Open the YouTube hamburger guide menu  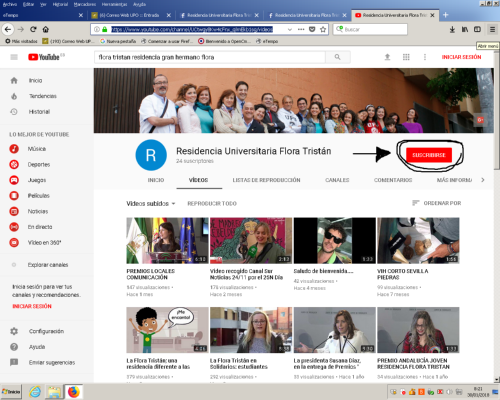(14, 57)
